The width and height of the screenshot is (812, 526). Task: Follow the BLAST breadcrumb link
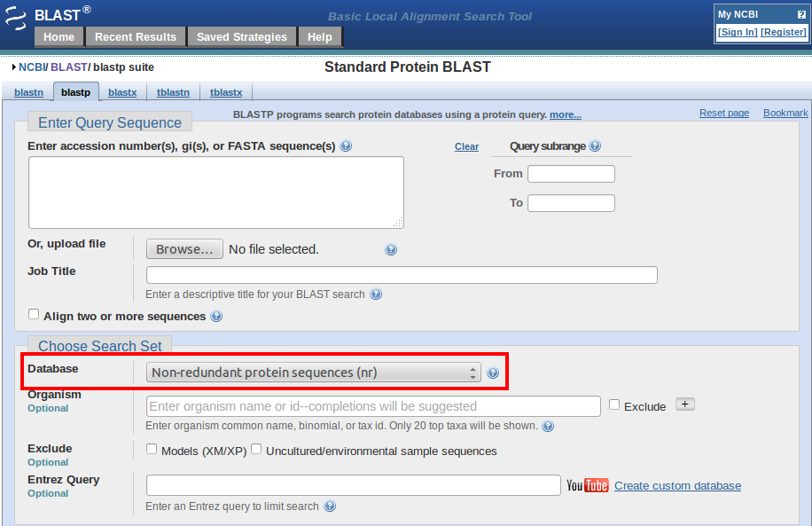pyautogui.click(x=68, y=67)
